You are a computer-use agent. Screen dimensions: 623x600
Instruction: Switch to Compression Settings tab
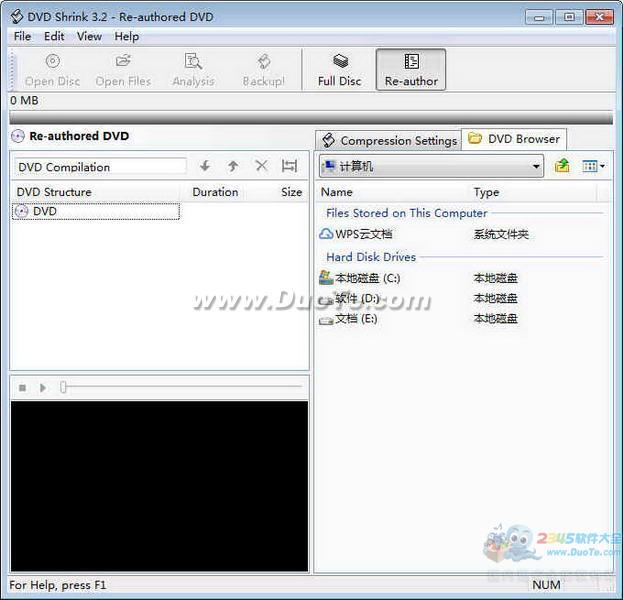coord(389,141)
